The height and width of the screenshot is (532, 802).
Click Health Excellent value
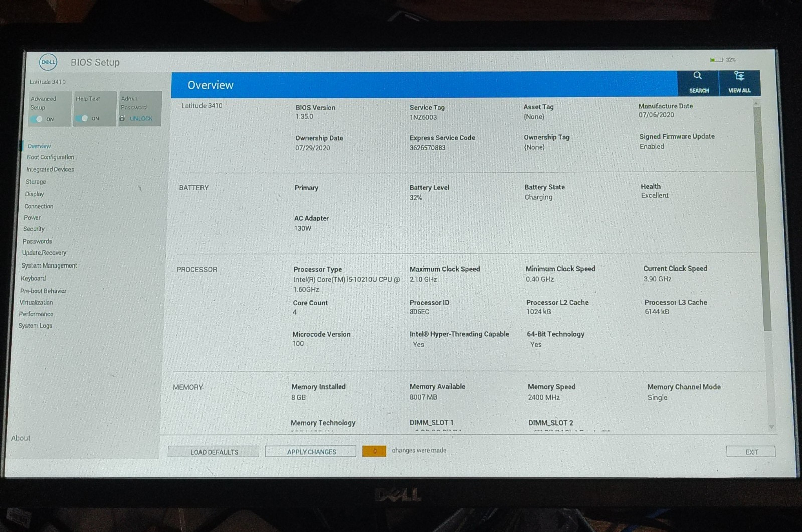click(655, 195)
